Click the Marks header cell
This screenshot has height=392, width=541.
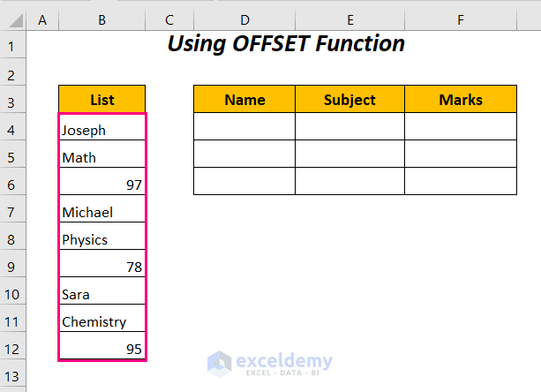pyautogui.click(x=461, y=100)
